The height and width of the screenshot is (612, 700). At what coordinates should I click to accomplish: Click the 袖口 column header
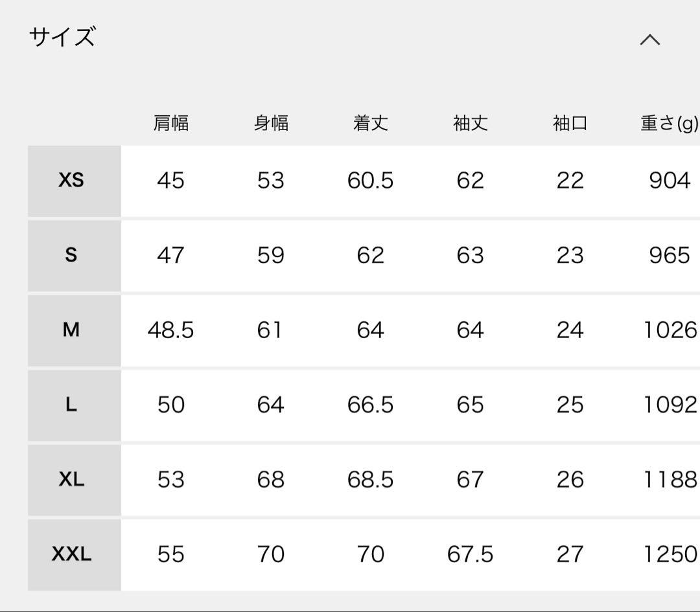[568, 123]
